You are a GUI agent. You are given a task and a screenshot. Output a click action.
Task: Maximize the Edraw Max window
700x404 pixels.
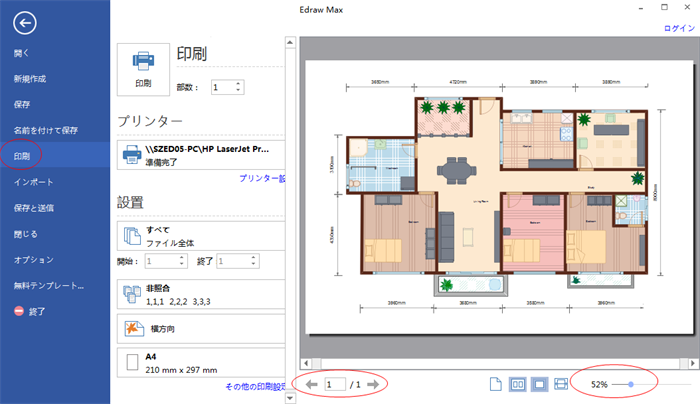pyautogui.click(x=664, y=7)
